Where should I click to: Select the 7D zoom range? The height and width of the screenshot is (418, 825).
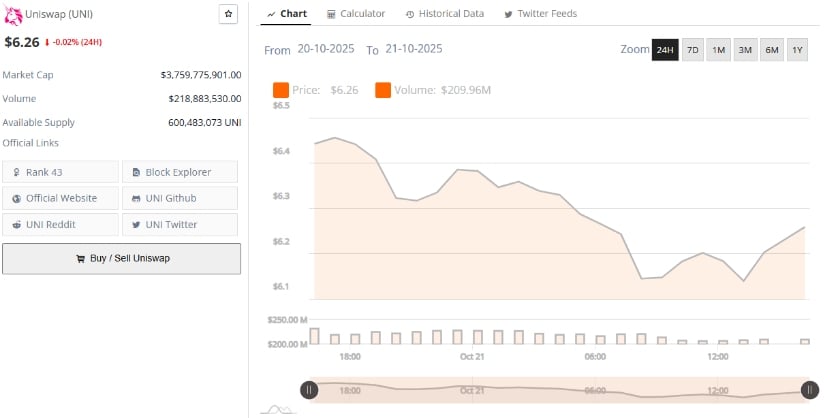click(692, 50)
